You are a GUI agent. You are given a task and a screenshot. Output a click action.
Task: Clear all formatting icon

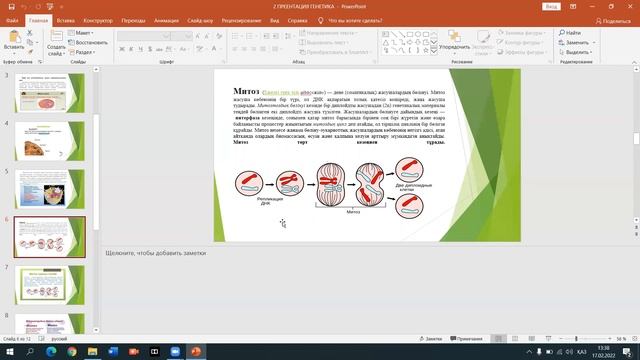click(x=219, y=36)
